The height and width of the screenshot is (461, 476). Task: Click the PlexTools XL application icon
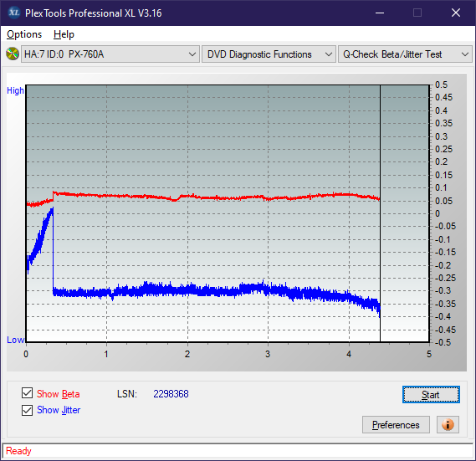13,13
